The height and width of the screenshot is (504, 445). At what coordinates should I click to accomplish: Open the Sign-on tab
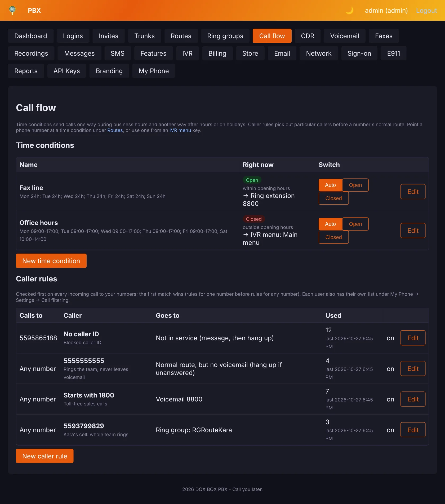click(x=359, y=53)
